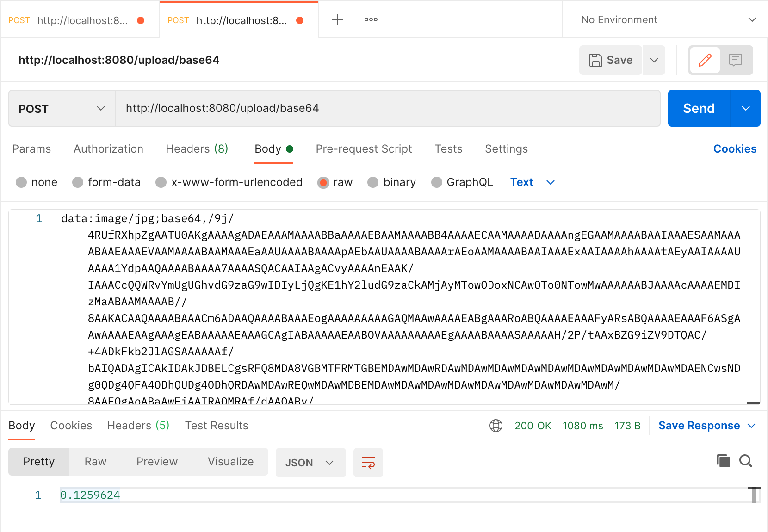
Task: Copy the response body
Action: coord(723,461)
